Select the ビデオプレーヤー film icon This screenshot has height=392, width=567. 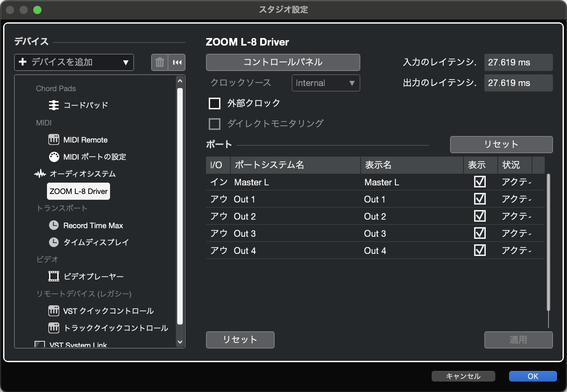click(x=54, y=276)
